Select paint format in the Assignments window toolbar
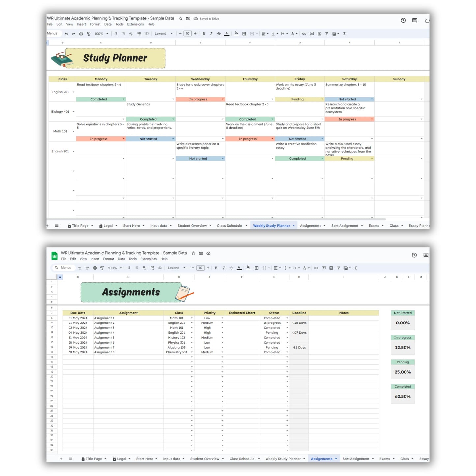Screen dimensions: 476x476 [x=102, y=268]
